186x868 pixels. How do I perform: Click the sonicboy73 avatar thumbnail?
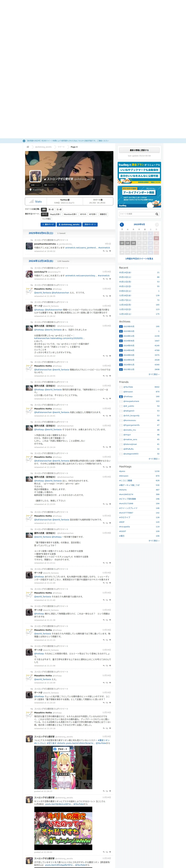click(29, 274)
